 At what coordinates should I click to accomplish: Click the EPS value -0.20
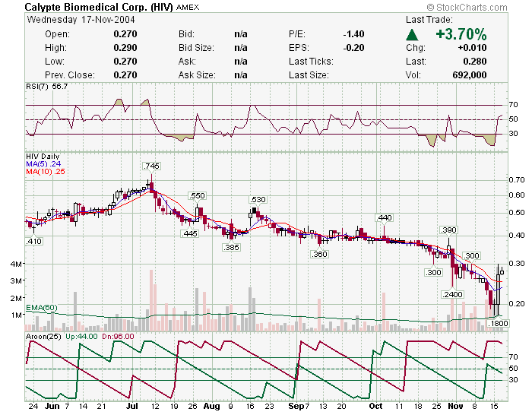coord(353,48)
